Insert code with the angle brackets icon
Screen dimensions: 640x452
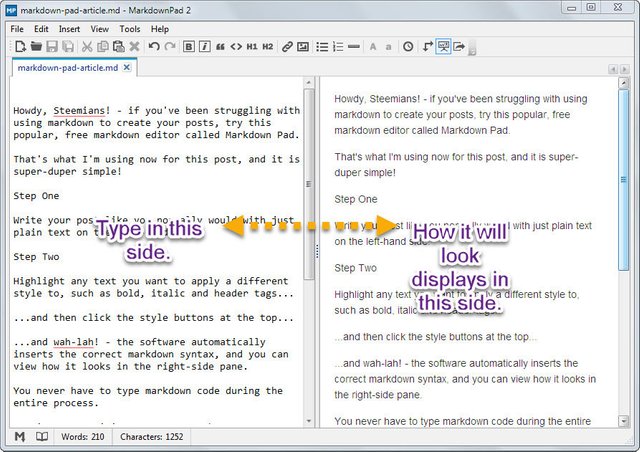(236, 47)
